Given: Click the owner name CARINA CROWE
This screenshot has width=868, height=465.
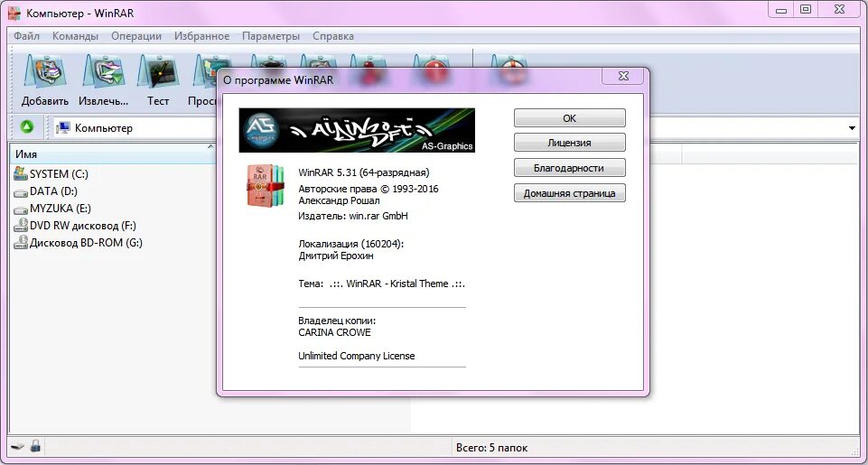Looking at the screenshot, I should (x=334, y=332).
